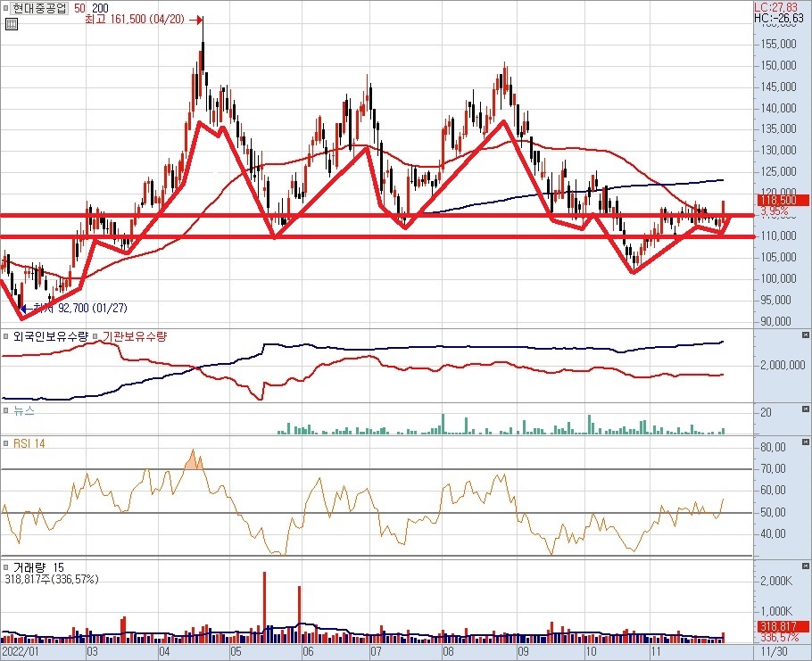Click the 외국인보유수량 legend label
This screenshot has height=661, width=812.
coord(51,336)
